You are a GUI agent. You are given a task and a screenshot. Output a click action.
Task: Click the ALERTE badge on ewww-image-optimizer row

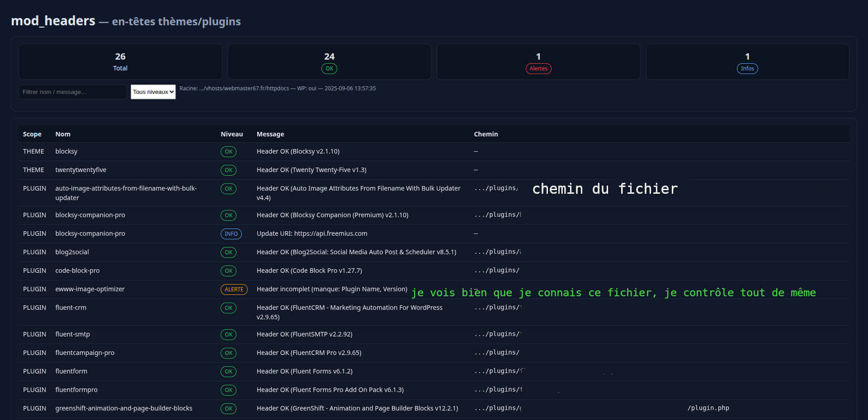(x=234, y=289)
